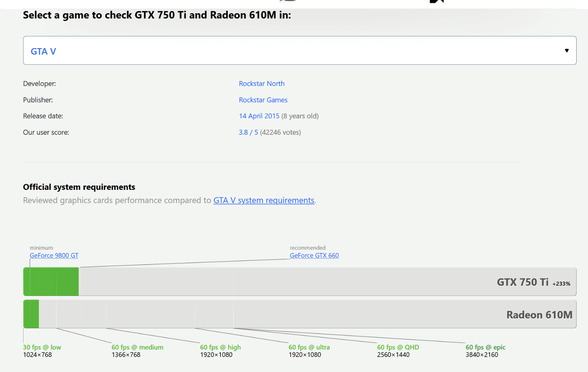Screen dimensions: 588x372
Task: Click the Official system requirements heading
Action: pyautogui.click(x=79, y=187)
